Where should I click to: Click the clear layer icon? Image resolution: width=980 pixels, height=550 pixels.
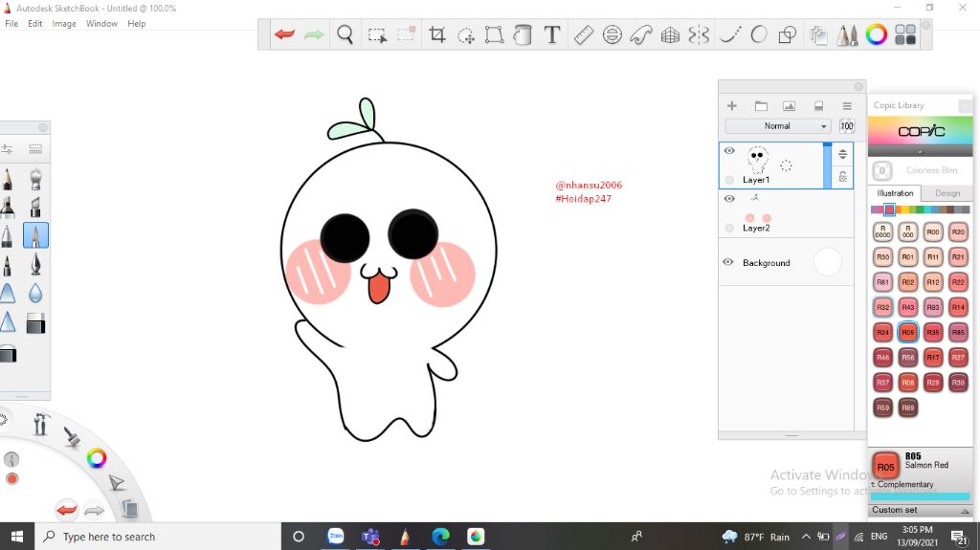click(818, 105)
